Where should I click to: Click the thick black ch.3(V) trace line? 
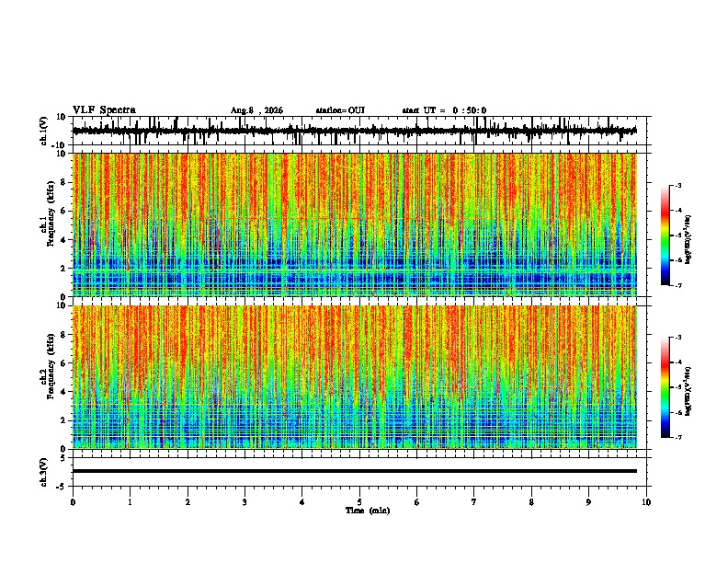coord(355,471)
